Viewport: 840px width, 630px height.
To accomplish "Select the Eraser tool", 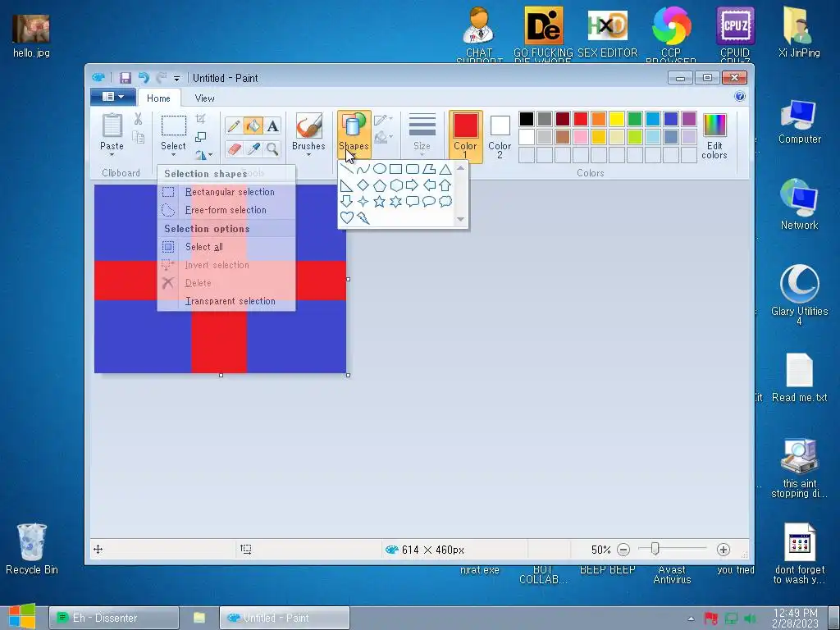I will click(234, 148).
